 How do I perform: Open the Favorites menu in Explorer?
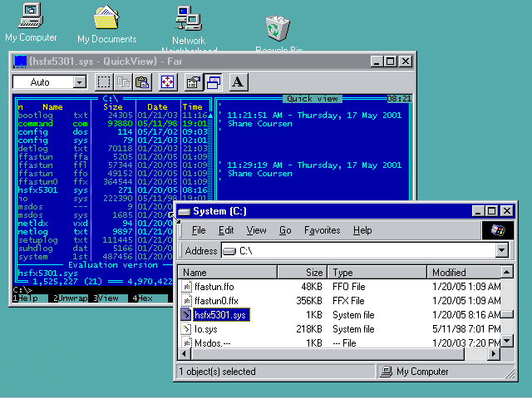[322, 230]
